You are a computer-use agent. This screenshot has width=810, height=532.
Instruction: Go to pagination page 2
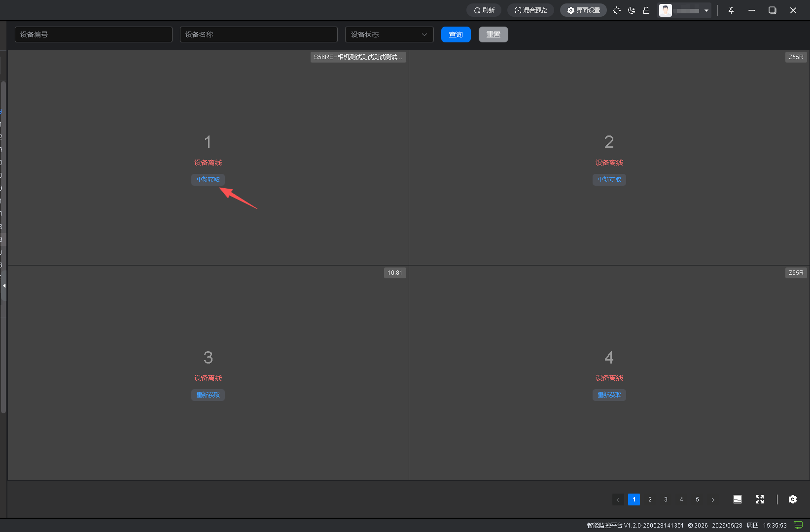click(650, 499)
